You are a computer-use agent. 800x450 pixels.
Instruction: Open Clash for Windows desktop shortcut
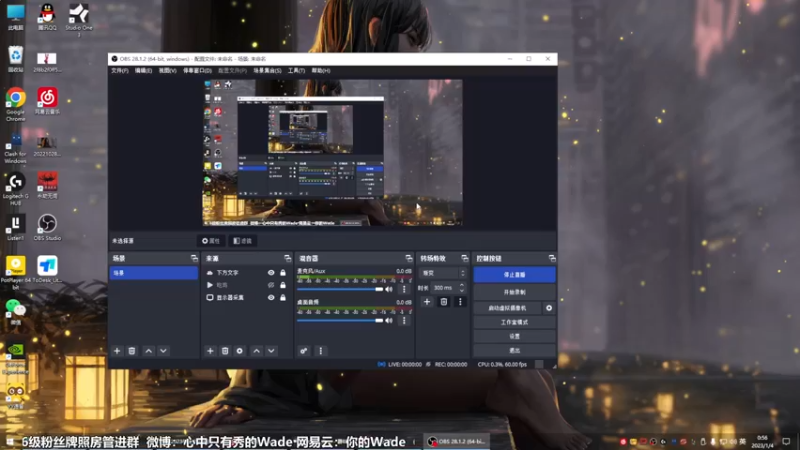15,147
